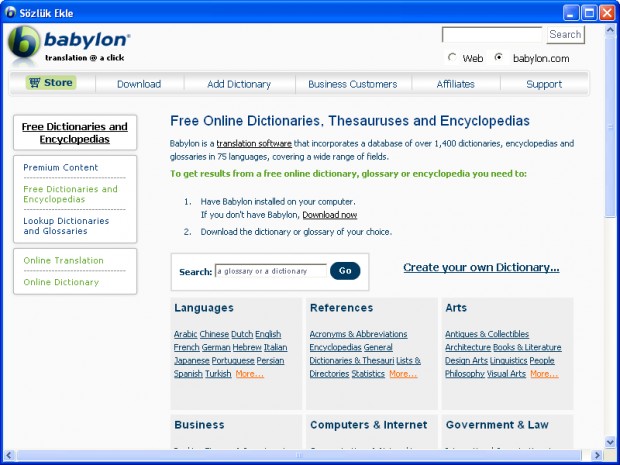Open the Add Dictionary menu item

pyautogui.click(x=239, y=84)
